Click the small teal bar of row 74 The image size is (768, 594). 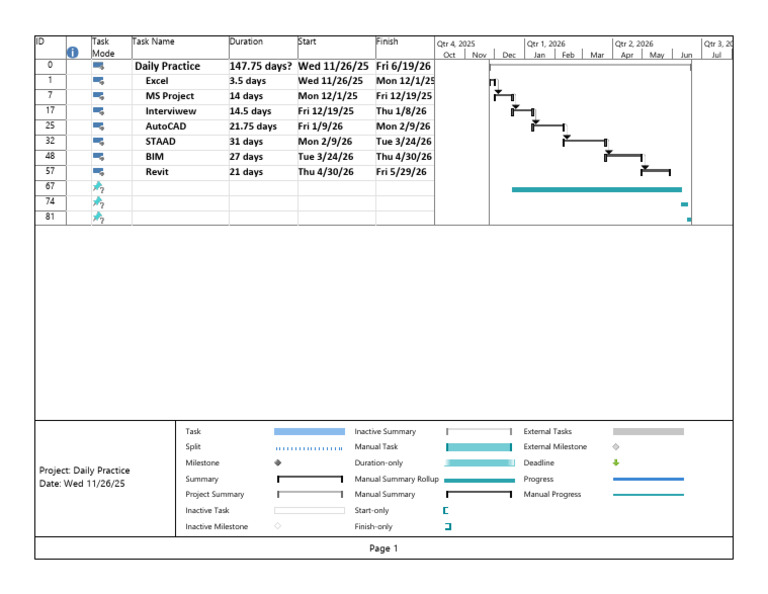point(684,204)
